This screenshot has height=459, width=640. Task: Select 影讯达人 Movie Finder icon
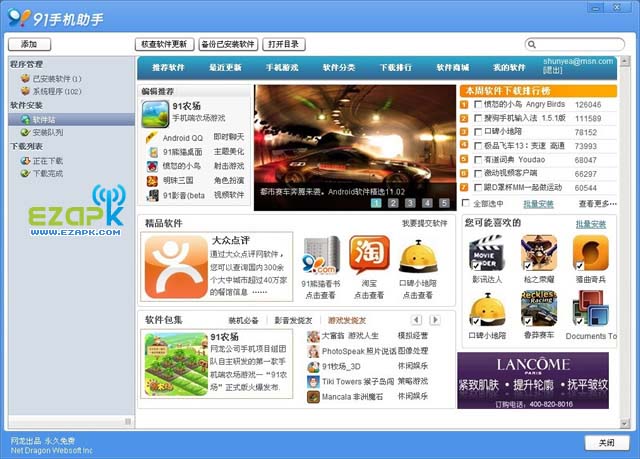[x=487, y=253]
